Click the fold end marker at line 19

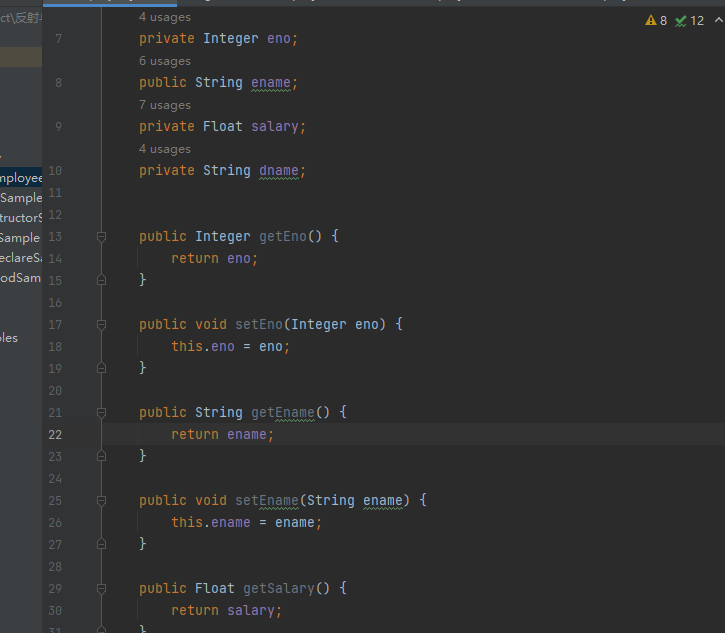click(101, 369)
